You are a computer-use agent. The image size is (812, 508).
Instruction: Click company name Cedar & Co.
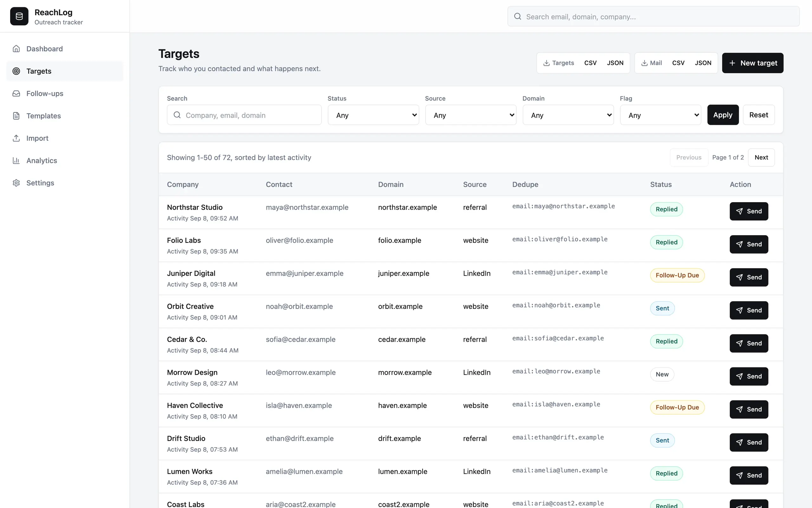[187, 339]
